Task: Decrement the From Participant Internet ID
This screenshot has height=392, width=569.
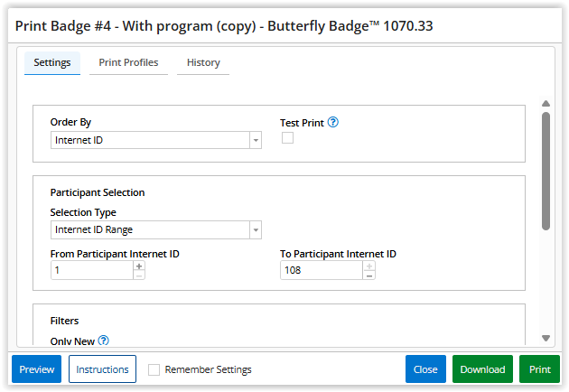Action: coord(139,275)
